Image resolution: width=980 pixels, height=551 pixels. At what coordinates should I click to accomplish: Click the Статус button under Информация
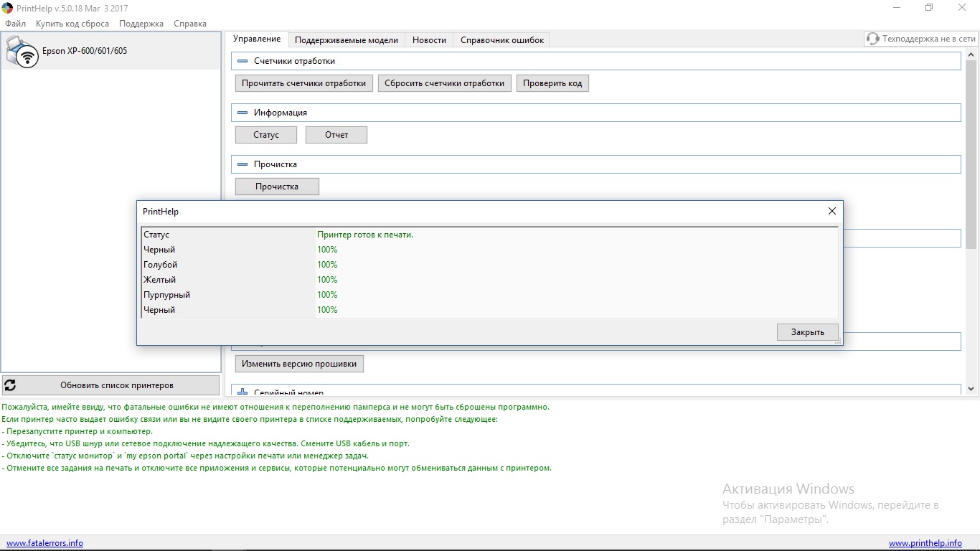tap(266, 135)
